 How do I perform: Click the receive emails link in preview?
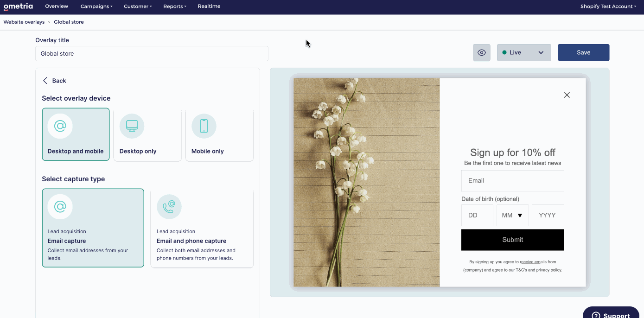[x=533, y=262]
